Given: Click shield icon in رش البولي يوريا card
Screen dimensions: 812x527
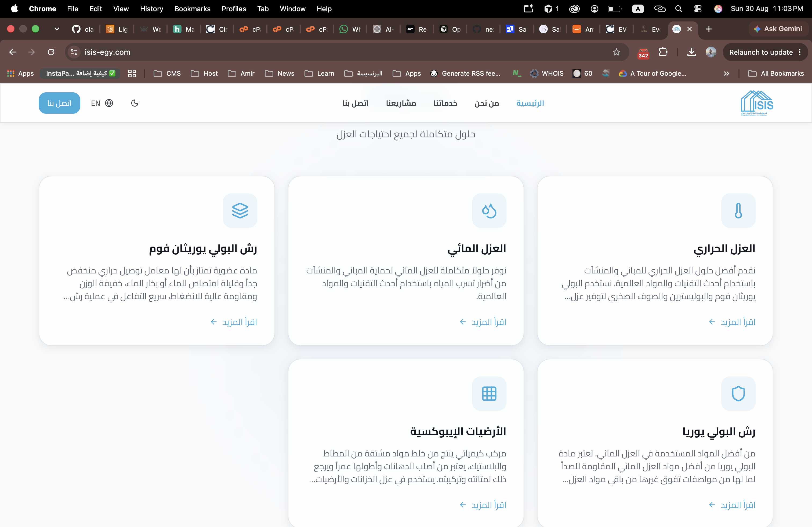Looking at the screenshot, I should tap(738, 393).
